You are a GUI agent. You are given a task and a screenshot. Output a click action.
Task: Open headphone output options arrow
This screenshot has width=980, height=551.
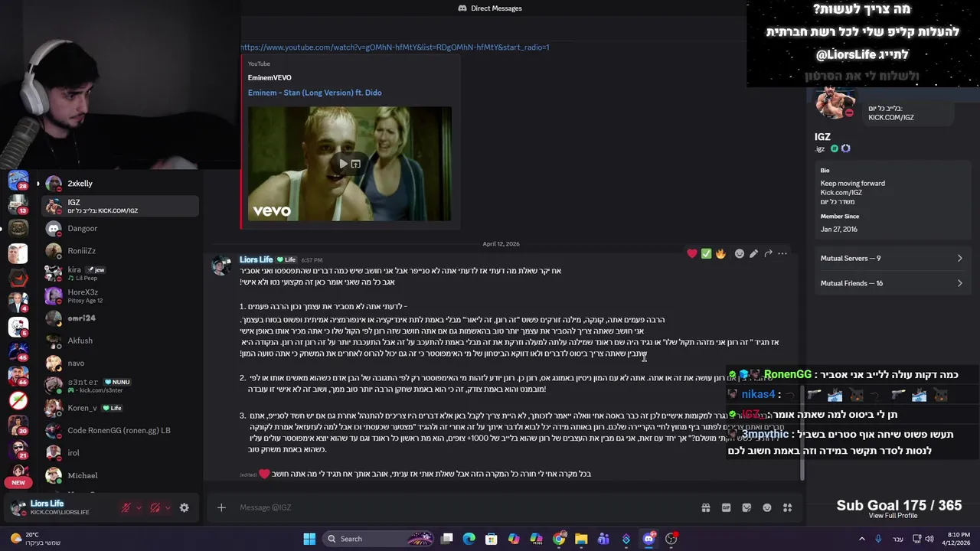(167, 507)
